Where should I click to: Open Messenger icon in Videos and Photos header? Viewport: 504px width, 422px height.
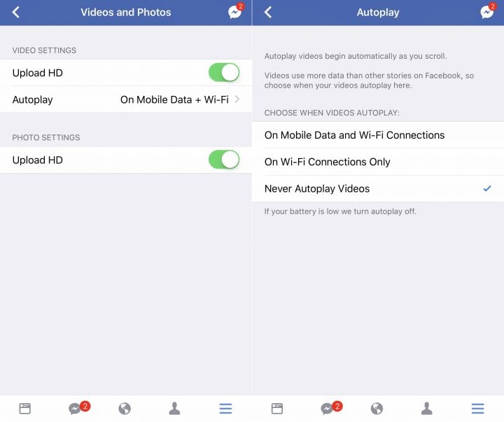(236, 11)
